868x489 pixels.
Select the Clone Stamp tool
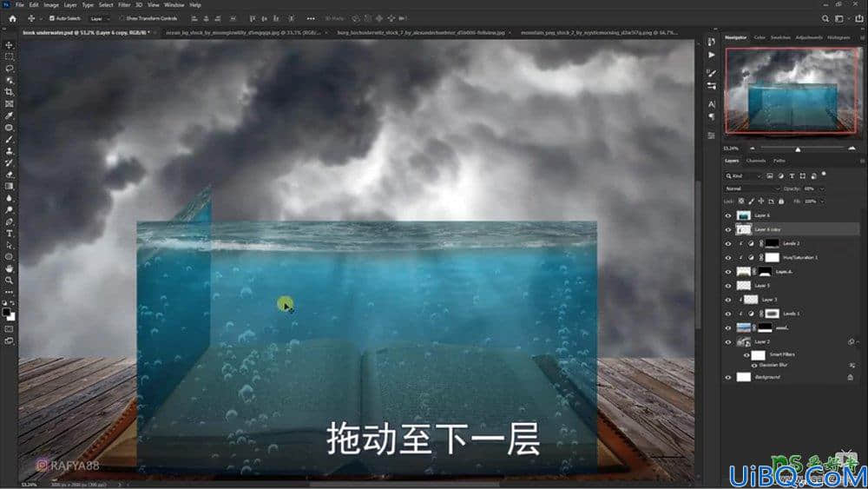[9, 150]
